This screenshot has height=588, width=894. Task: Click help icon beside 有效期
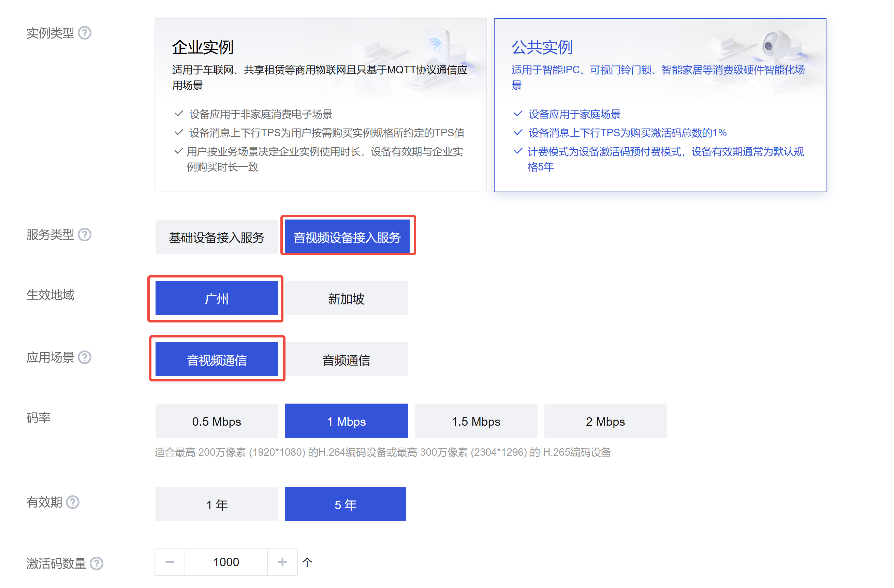coord(73,502)
